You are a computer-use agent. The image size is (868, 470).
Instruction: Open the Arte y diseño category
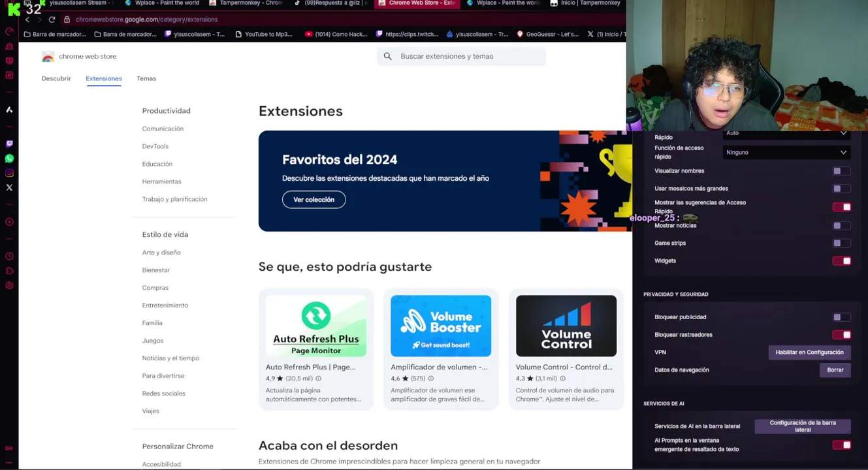coord(161,253)
